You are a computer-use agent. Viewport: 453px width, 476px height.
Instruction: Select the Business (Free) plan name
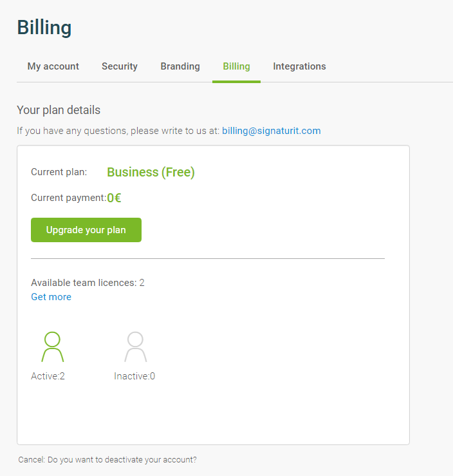(151, 172)
